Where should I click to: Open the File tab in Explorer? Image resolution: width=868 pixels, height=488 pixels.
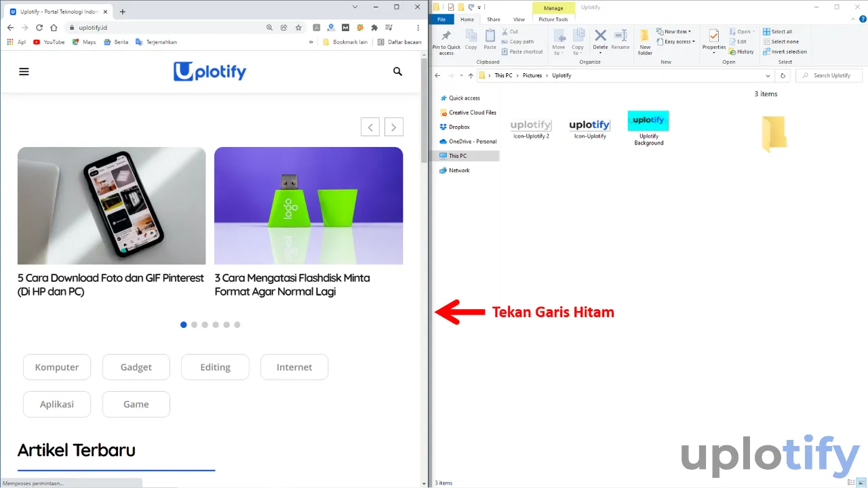pyautogui.click(x=441, y=19)
